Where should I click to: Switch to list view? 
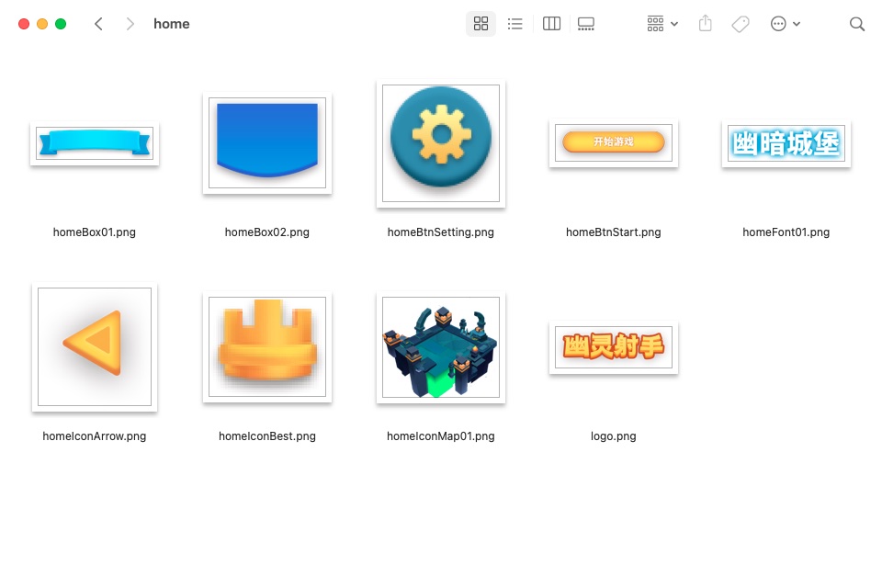515,24
